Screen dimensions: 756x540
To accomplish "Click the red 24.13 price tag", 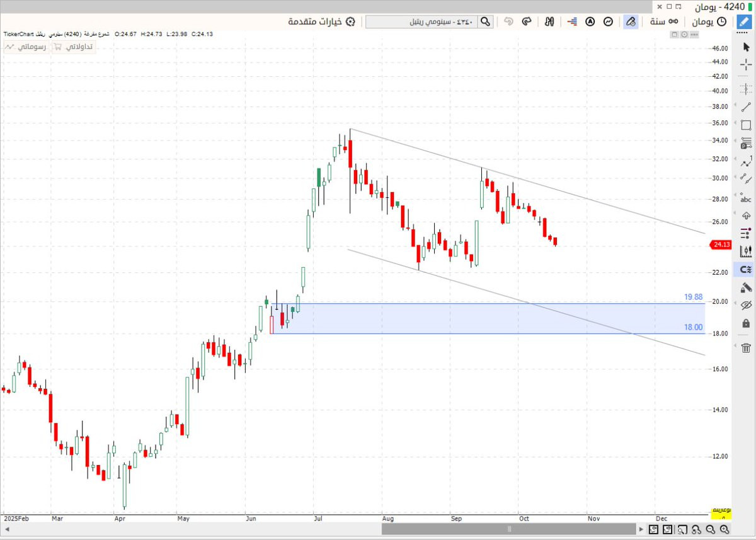I will [720, 244].
